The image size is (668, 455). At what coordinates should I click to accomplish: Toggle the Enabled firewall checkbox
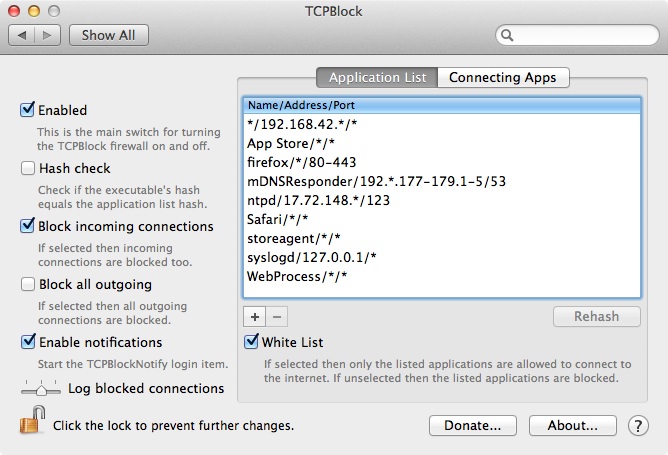tap(28, 110)
